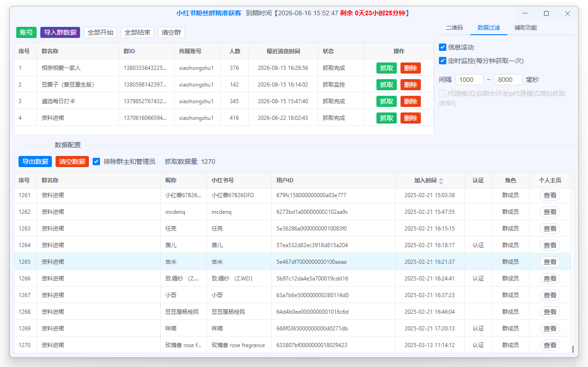Screen dimensions: 588x367
Task: Click 查看 for row 1267 小哥
Action: coord(550,295)
